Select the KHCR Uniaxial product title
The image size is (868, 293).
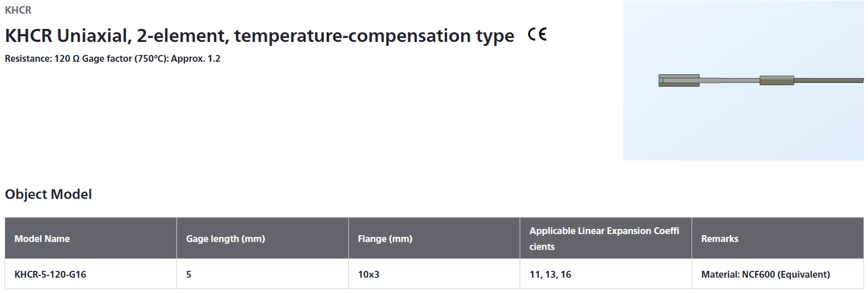pos(259,36)
